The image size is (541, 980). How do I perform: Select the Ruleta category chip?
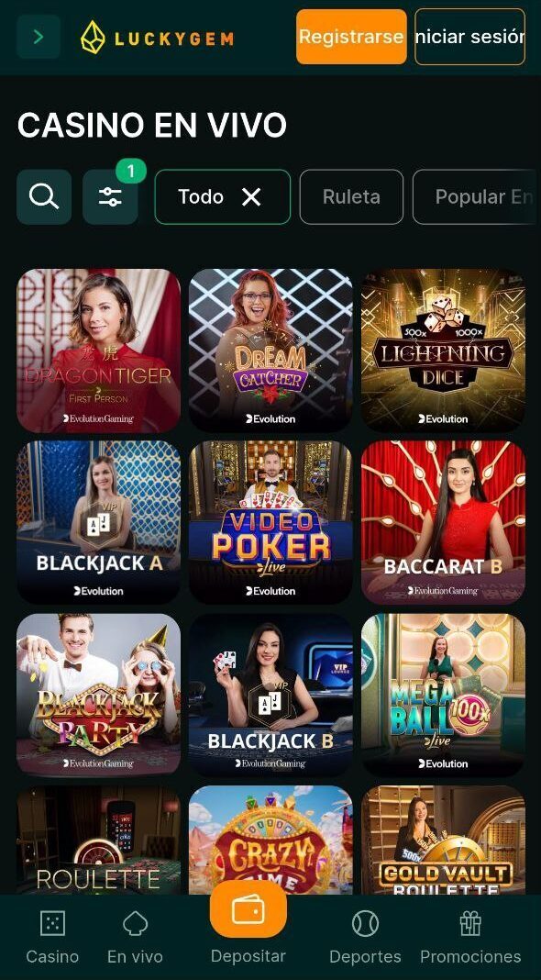[351, 197]
